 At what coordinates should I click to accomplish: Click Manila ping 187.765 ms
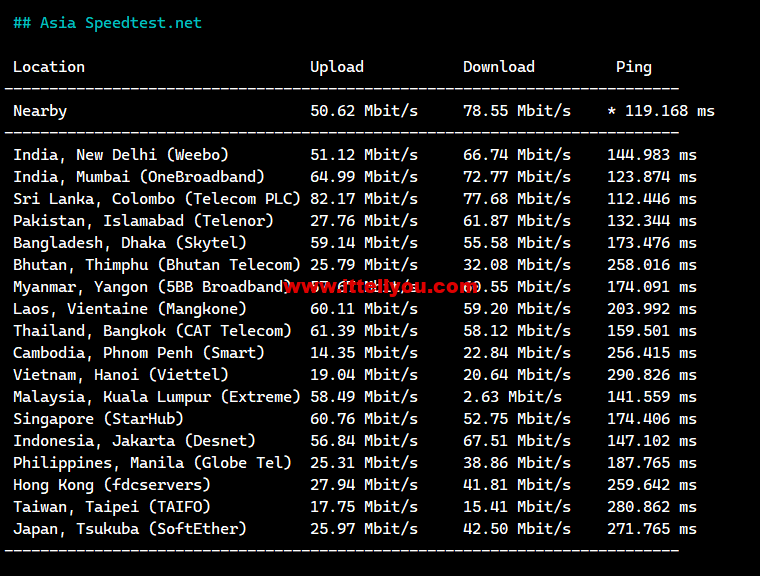tap(652, 463)
